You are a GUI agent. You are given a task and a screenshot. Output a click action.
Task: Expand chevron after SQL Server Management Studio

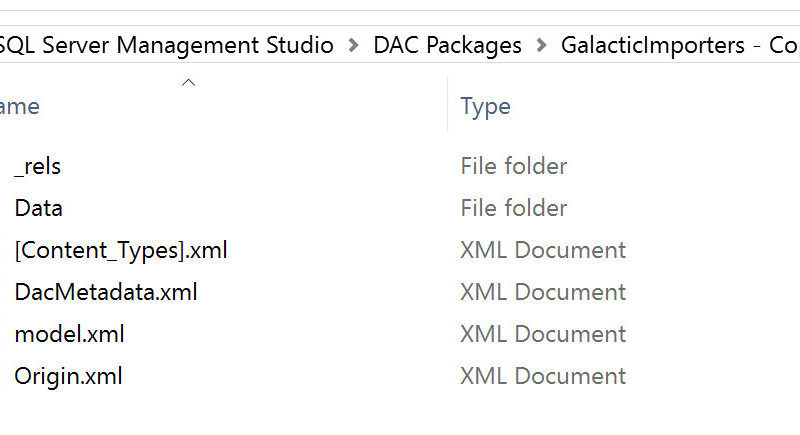(353, 45)
